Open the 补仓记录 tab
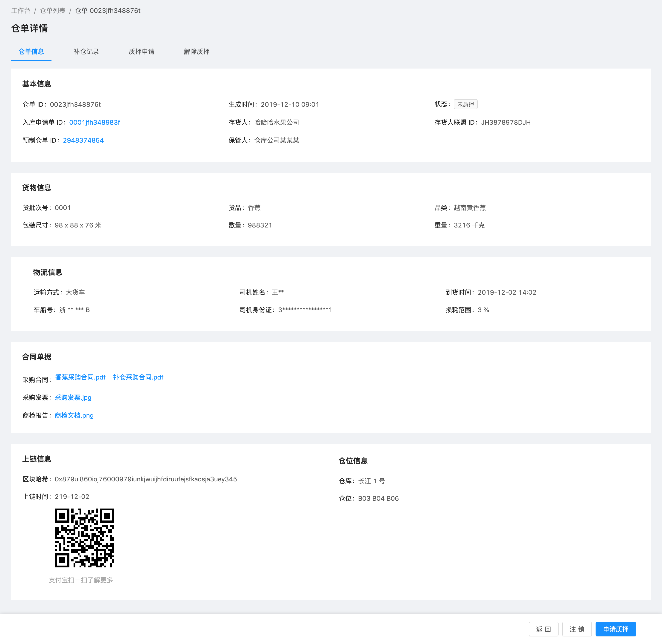 click(86, 52)
